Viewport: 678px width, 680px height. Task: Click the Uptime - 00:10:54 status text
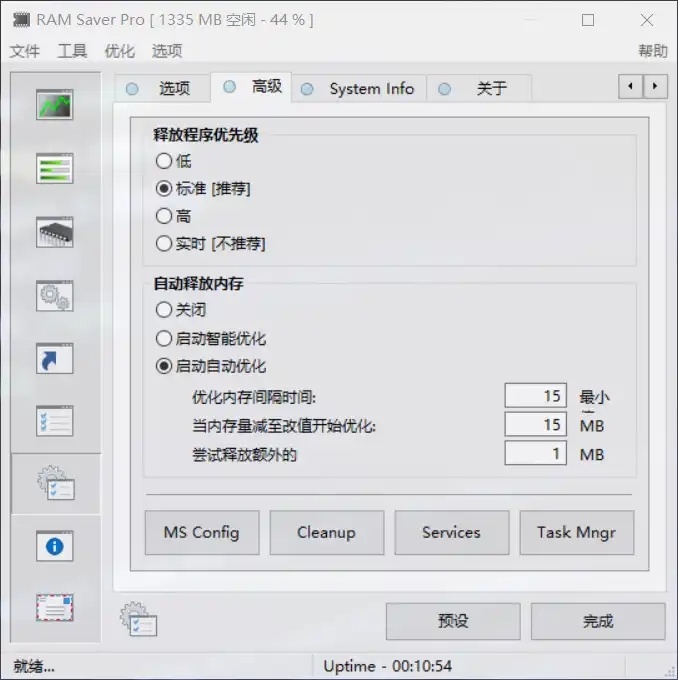388,666
